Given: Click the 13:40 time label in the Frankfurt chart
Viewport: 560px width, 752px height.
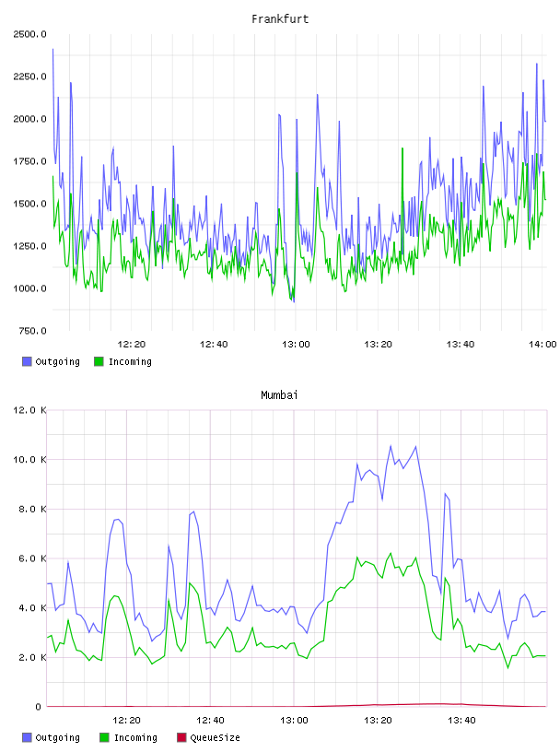Looking at the screenshot, I should 461,345.
